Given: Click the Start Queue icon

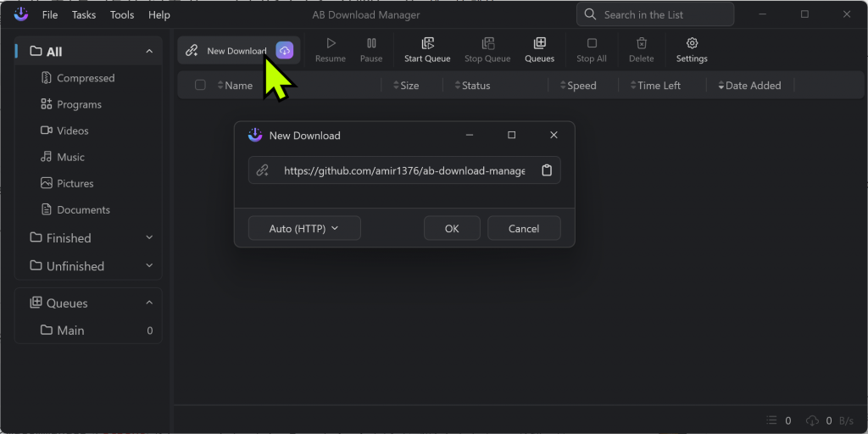Looking at the screenshot, I should tap(427, 43).
